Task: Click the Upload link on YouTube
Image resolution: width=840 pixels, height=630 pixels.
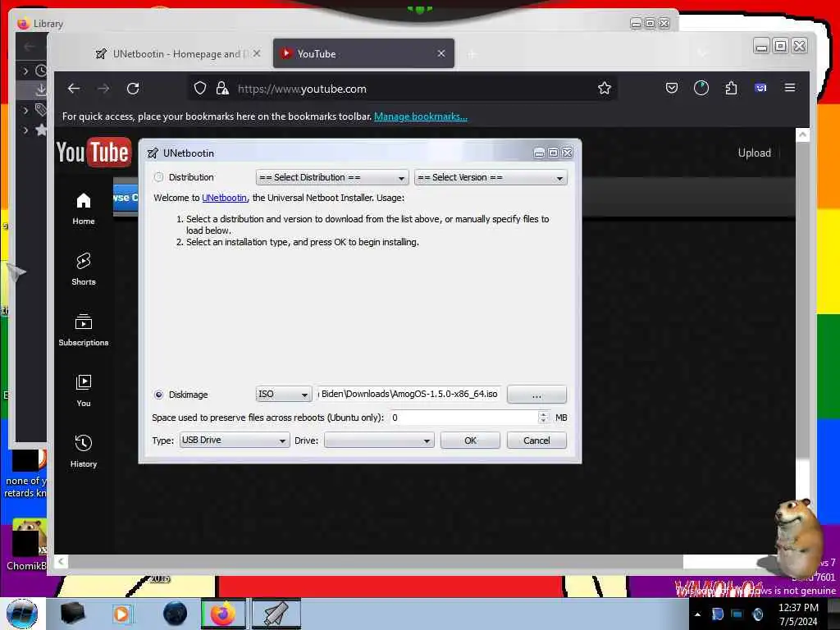Action: point(755,153)
